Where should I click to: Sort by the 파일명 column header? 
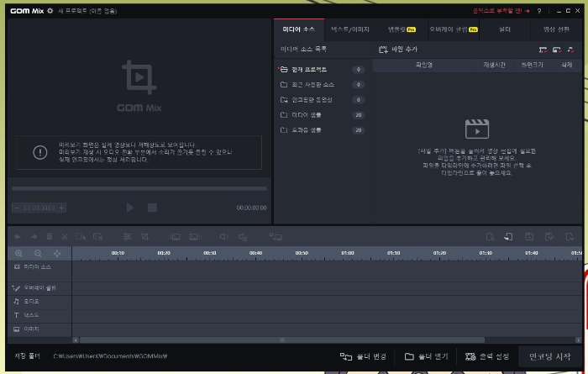point(424,65)
